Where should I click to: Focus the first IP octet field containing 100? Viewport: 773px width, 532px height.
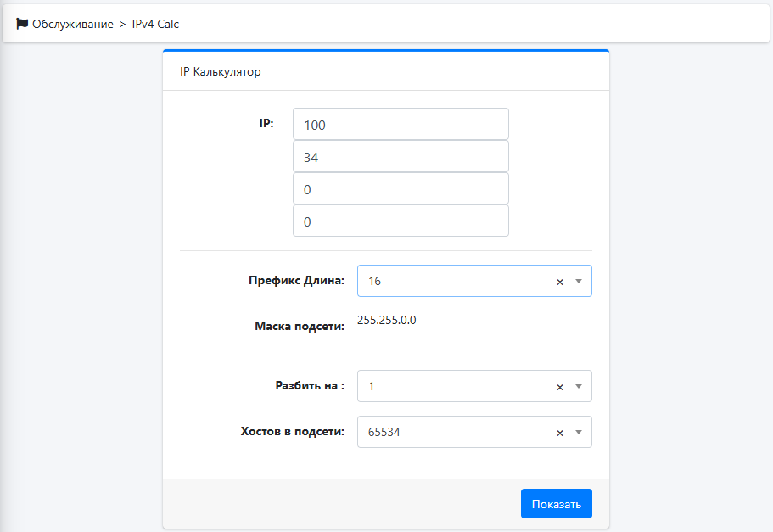click(x=401, y=124)
